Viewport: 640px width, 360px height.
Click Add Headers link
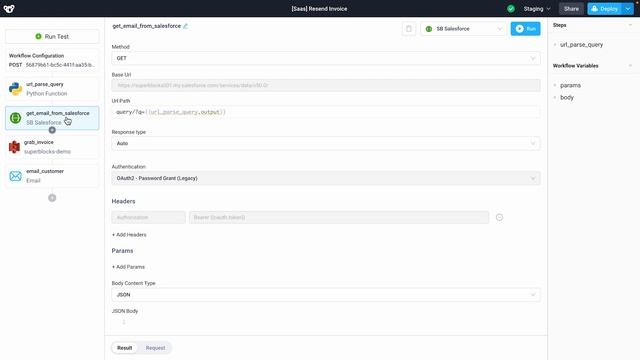pyautogui.click(x=129, y=235)
